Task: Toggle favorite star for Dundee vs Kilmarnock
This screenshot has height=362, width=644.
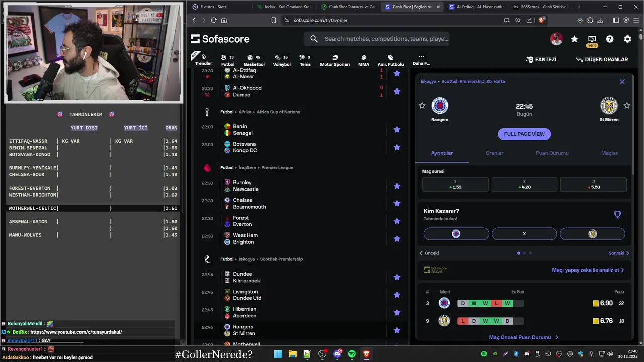Action: (x=397, y=277)
